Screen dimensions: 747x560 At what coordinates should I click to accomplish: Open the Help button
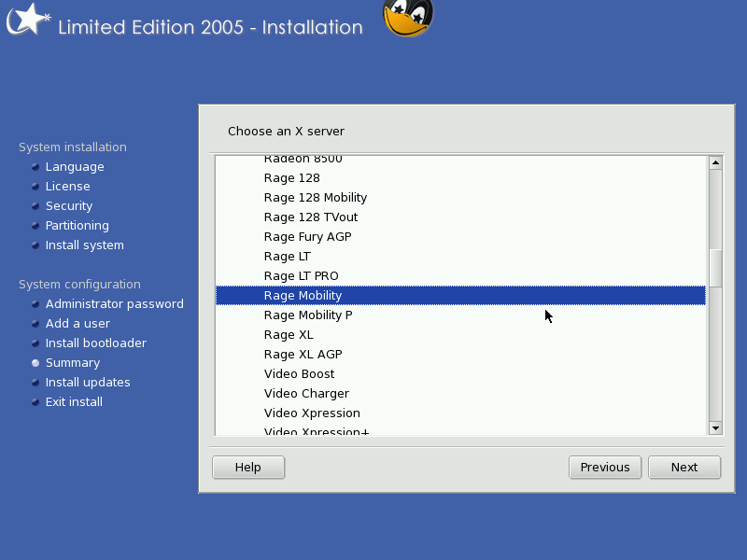click(x=248, y=468)
